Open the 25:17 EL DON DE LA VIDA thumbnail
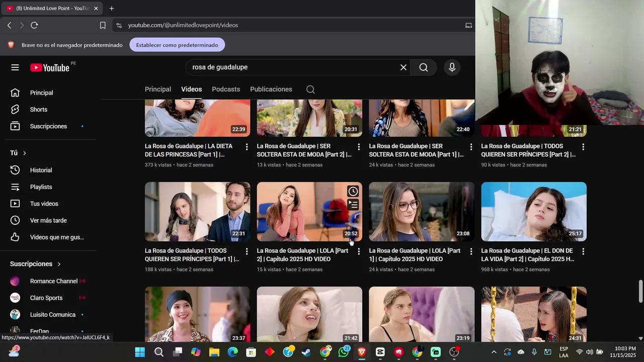 tap(534, 212)
